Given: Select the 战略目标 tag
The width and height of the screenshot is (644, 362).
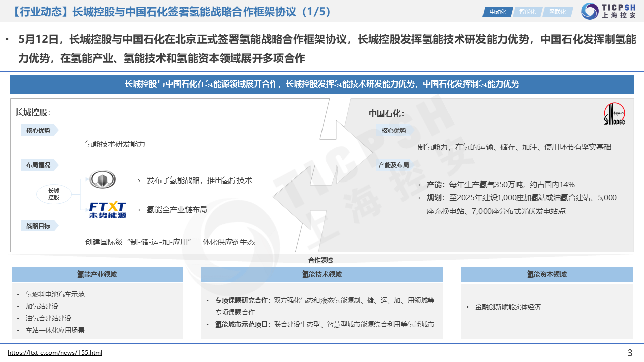Looking at the screenshot, I should click(38, 226).
